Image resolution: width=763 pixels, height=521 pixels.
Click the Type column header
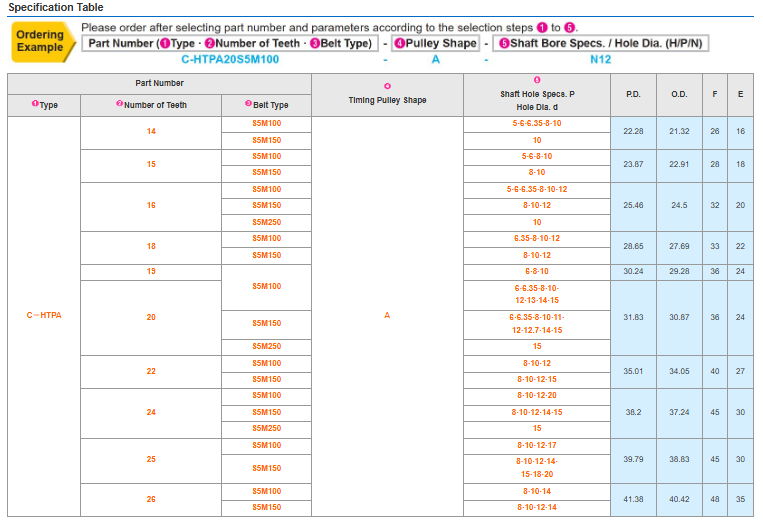pyautogui.click(x=44, y=105)
